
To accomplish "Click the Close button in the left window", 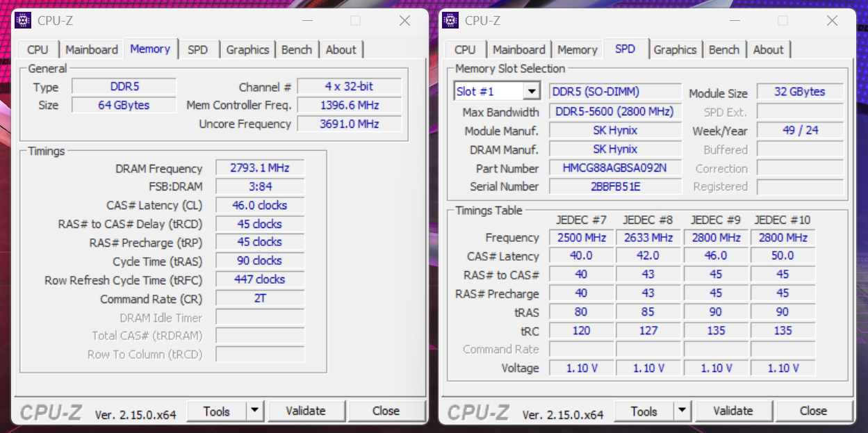I will click(x=386, y=411).
